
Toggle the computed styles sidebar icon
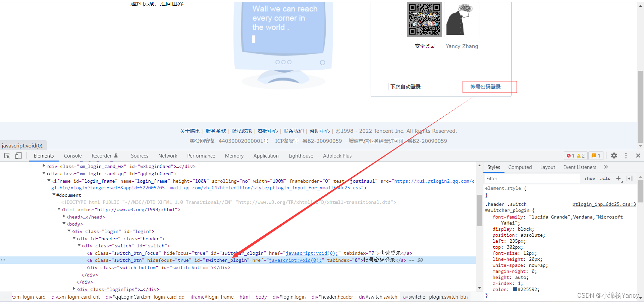[630, 179]
